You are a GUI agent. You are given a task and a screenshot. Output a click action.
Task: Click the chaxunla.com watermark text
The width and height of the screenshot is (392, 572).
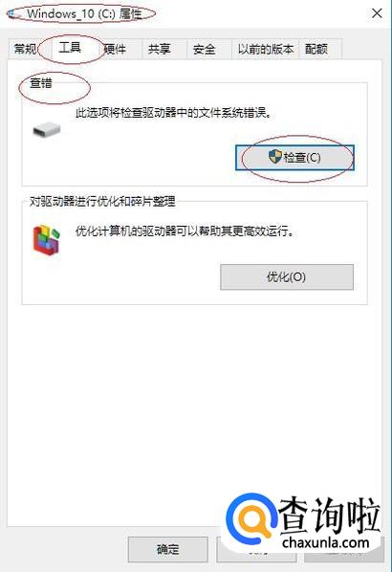[x=326, y=542]
